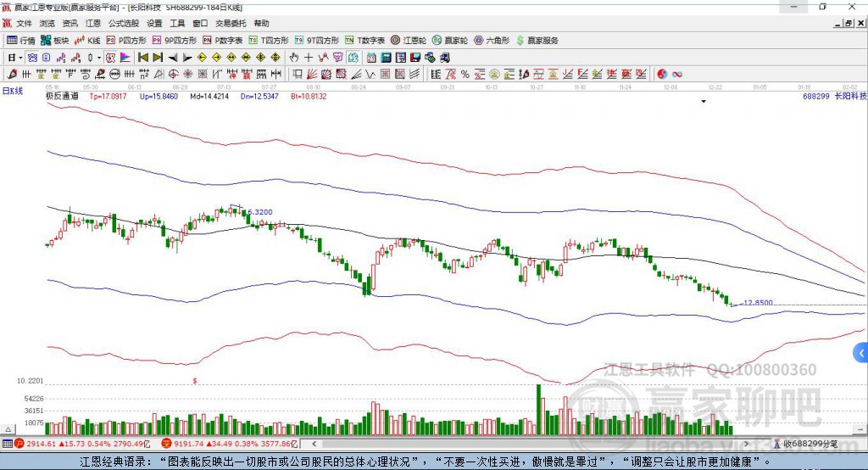Step chart left with black arrow
868x470 pixels.
(x=173, y=58)
